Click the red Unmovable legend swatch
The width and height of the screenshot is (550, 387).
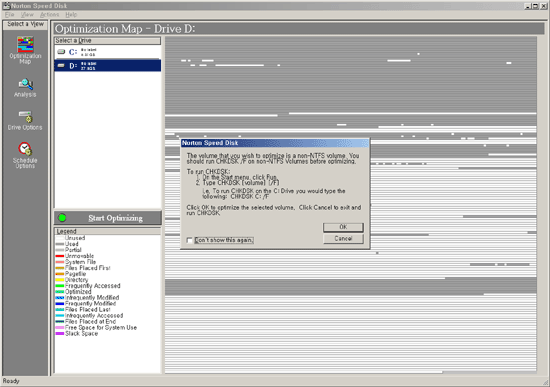[60, 256]
